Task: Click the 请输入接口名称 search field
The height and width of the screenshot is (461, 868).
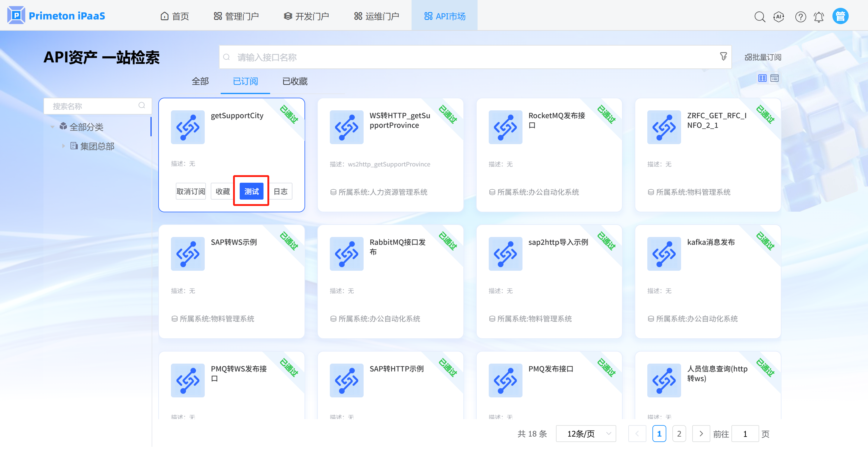Action: (472, 57)
